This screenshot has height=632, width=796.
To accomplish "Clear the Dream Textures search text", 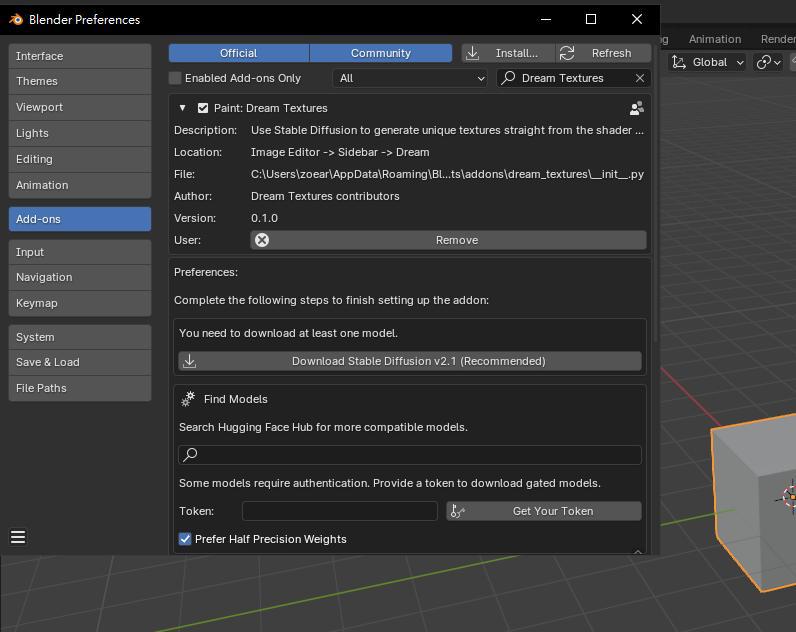I will point(640,78).
